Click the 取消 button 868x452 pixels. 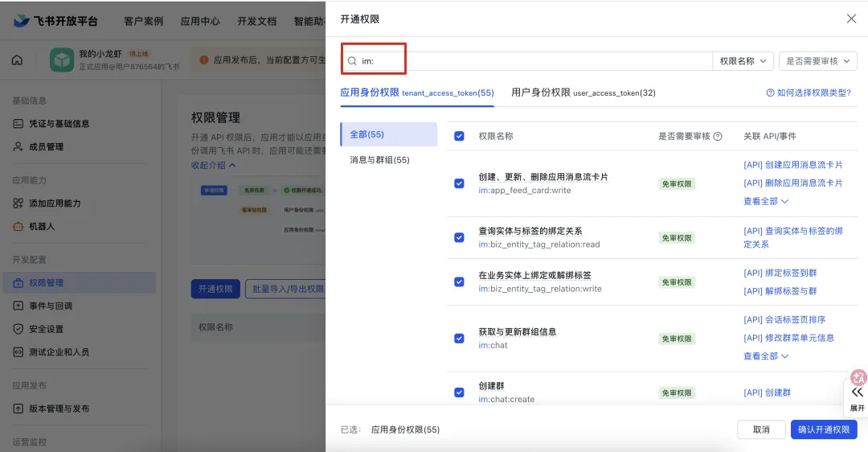(x=761, y=429)
